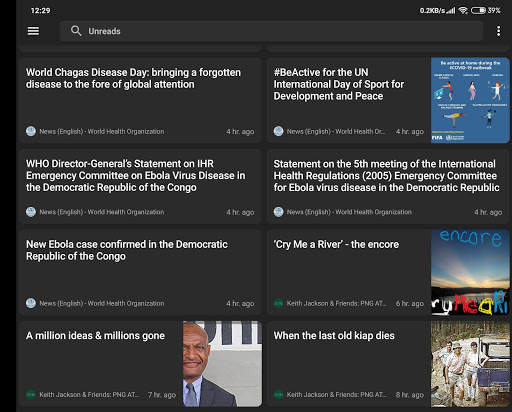Viewport: 512px width, 412px height.
Task: Tap Keith Jackson feed icon on old kiap card
Action: [278, 394]
